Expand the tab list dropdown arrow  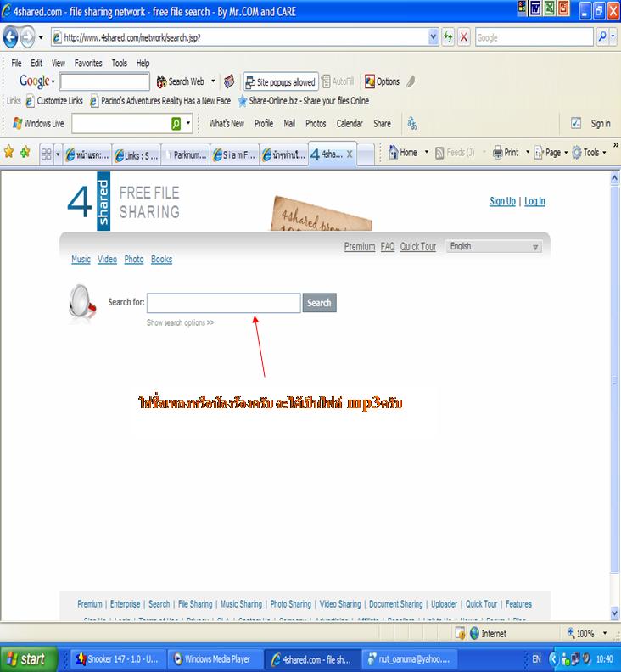point(58,154)
